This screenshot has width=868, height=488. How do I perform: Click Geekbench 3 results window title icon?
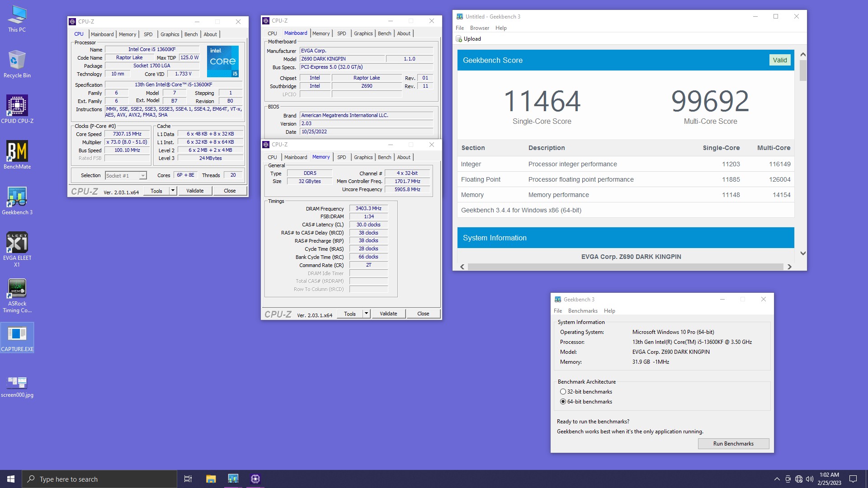(x=460, y=17)
